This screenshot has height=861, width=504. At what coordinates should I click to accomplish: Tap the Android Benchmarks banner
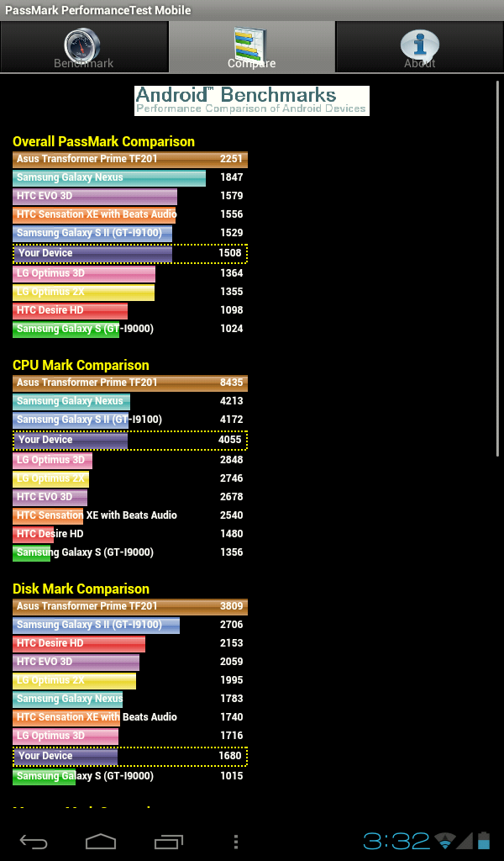tap(252, 101)
